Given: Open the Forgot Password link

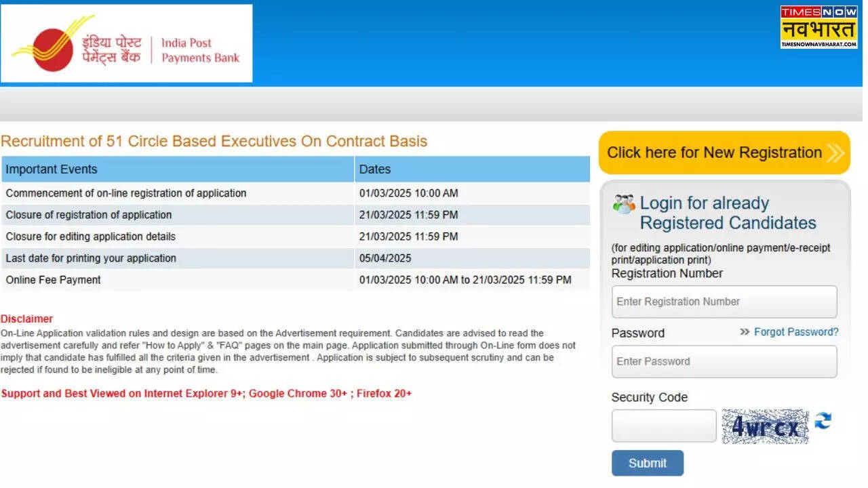Looking at the screenshot, I should [796, 332].
